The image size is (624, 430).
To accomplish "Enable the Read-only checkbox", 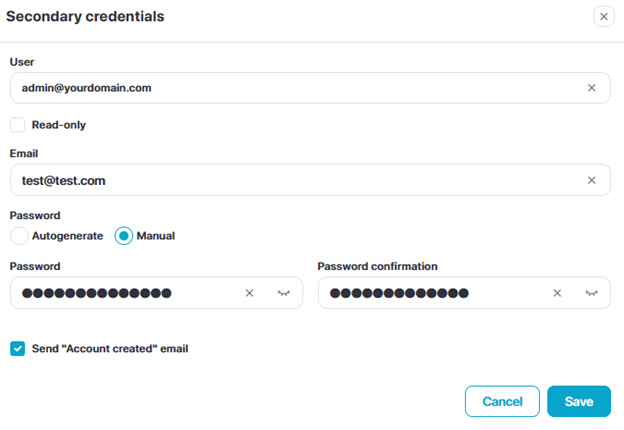I will pyautogui.click(x=18, y=125).
